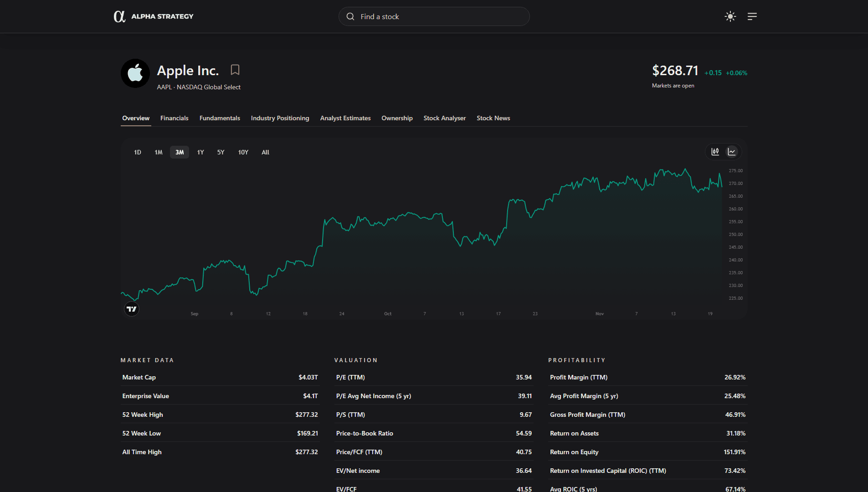Click the Alpha Strategy logo

(x=154, y=16)
